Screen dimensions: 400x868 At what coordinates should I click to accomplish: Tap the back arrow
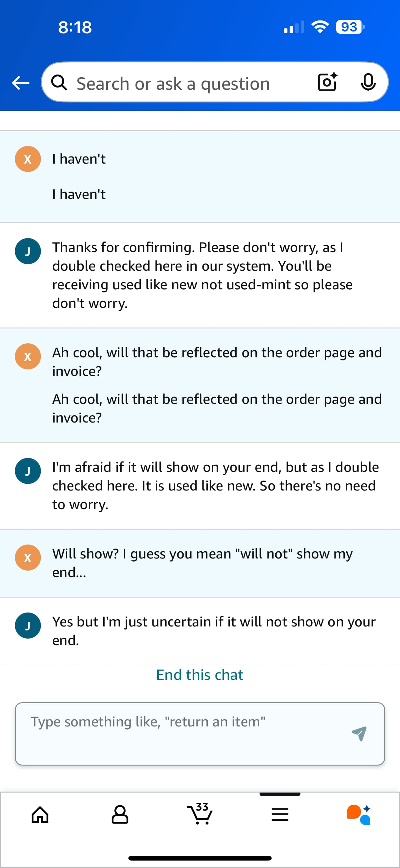[x=20, y=83]
